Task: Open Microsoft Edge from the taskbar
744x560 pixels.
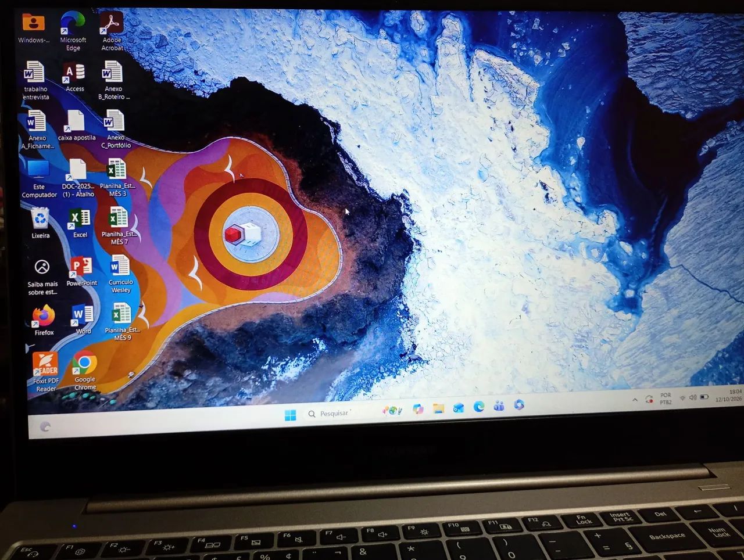Action: coord(478,407)
